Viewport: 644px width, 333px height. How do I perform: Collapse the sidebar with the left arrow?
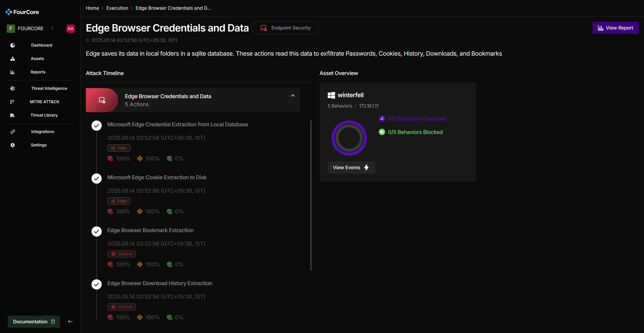click(x=70, y=321)
